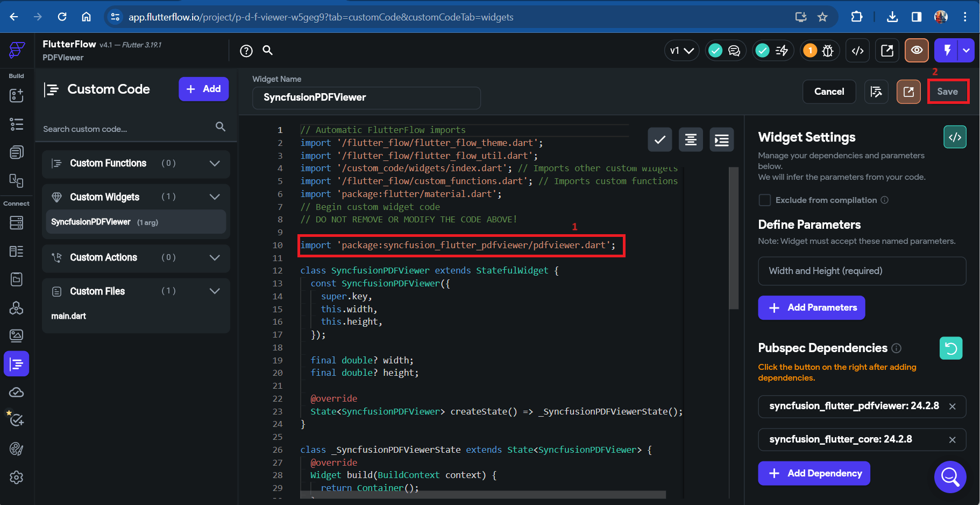This screenshot has width=980, height=505.
Task: Open the preview eye icon
Action: (917, 51)
